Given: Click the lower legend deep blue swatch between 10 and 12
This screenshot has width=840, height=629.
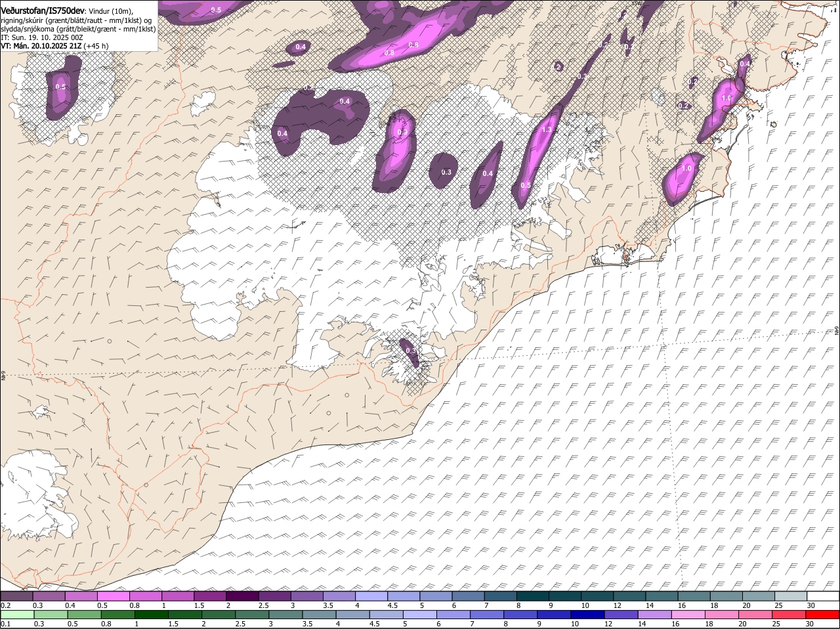Looking at the screenshot, I should click(x=587, y=615).
